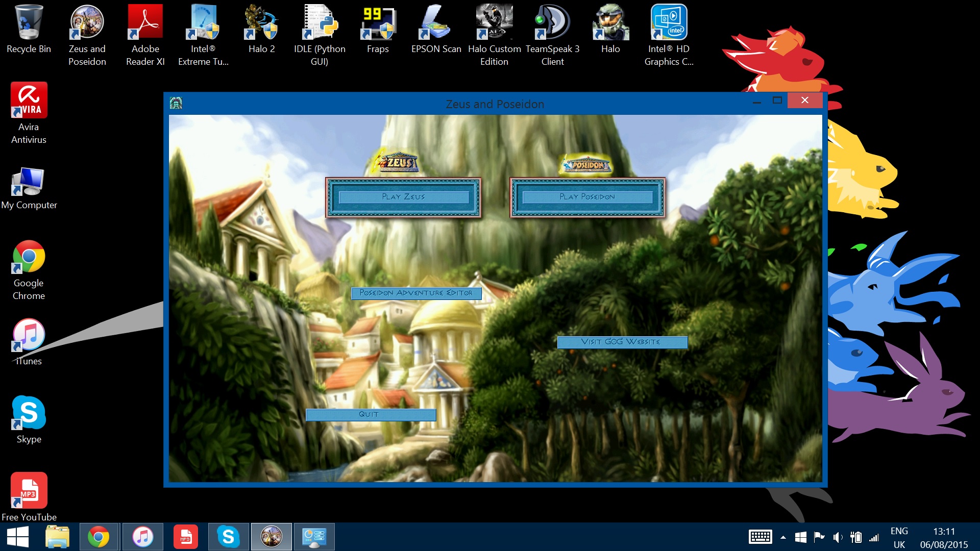The image size is (980, 551).
Task: Close the Zeus and Poseidon window
Action: click(x=805, y=101)
